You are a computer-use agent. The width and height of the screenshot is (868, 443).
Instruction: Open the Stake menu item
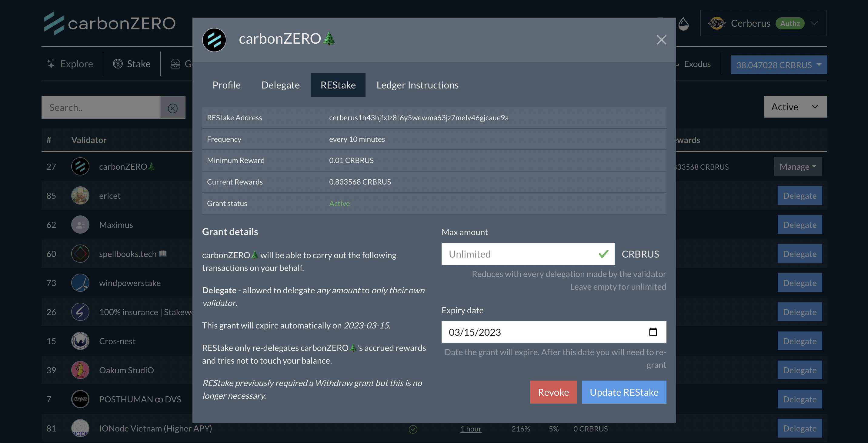coord(132,64)
